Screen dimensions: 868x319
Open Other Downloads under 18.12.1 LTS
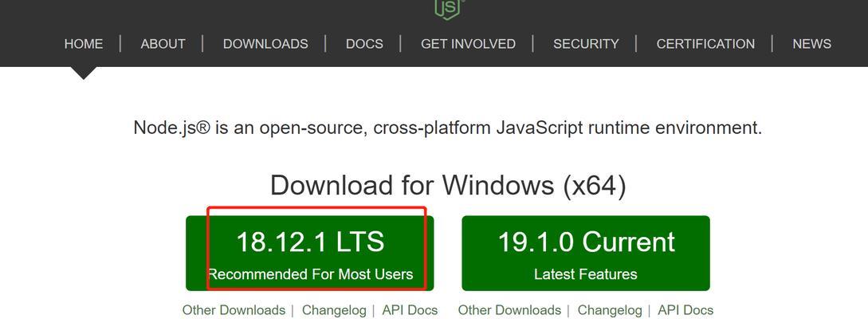pos(234,310)
